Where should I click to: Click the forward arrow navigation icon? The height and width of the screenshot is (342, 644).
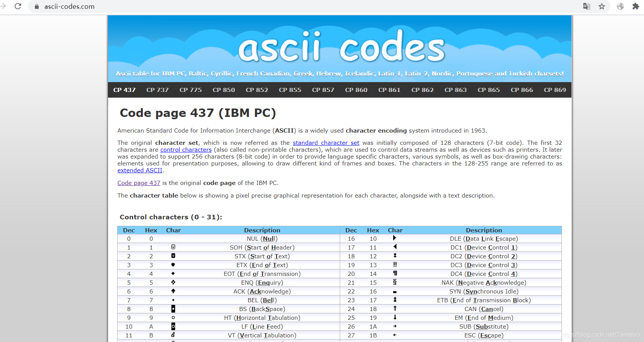tap(3, 6)
